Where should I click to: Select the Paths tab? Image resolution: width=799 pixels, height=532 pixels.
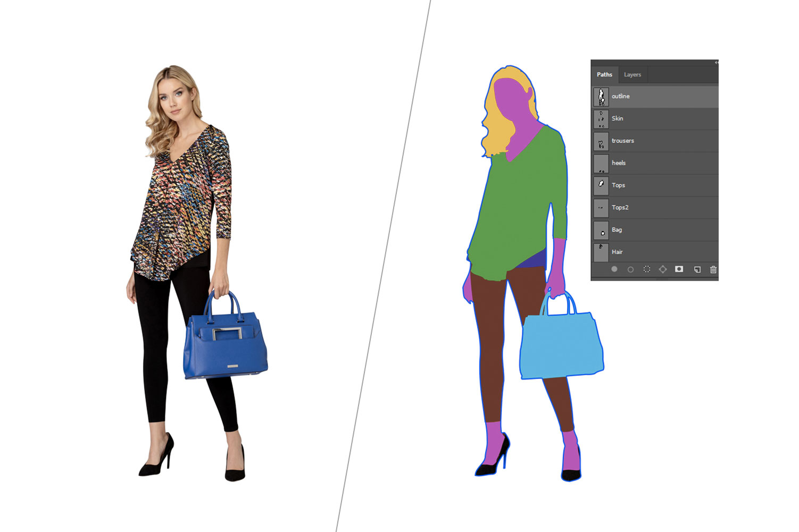[604, 75]
